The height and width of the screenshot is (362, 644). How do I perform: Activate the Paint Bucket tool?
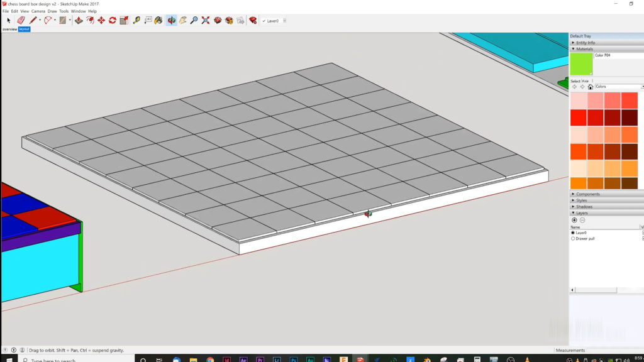(x=158, y=21)
